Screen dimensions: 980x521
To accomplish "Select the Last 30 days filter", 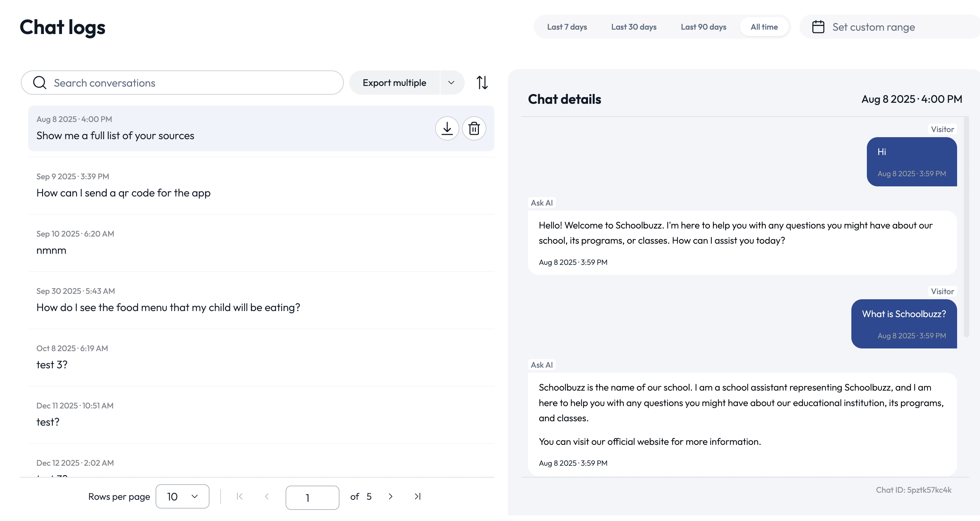I will coord(634,27).
